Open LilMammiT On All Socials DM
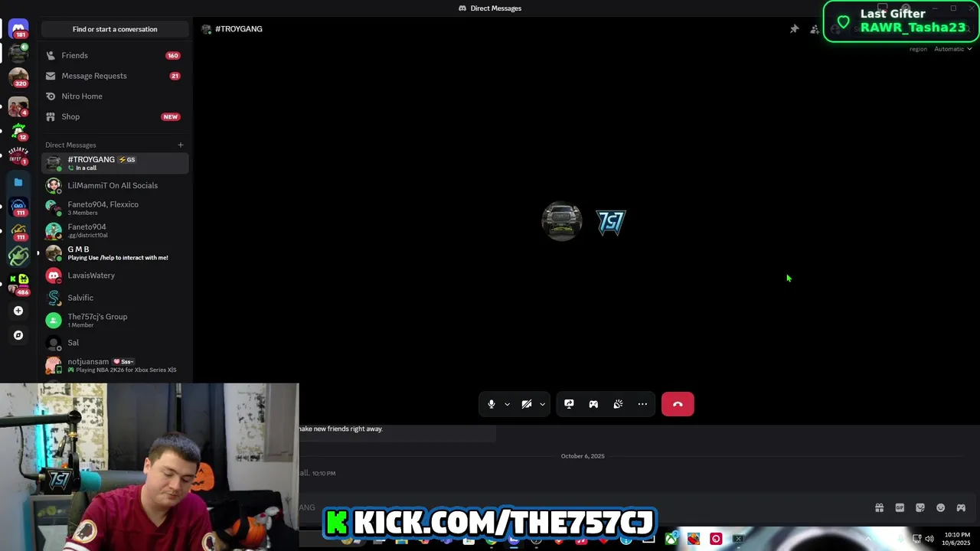 (x=115, y=185)
